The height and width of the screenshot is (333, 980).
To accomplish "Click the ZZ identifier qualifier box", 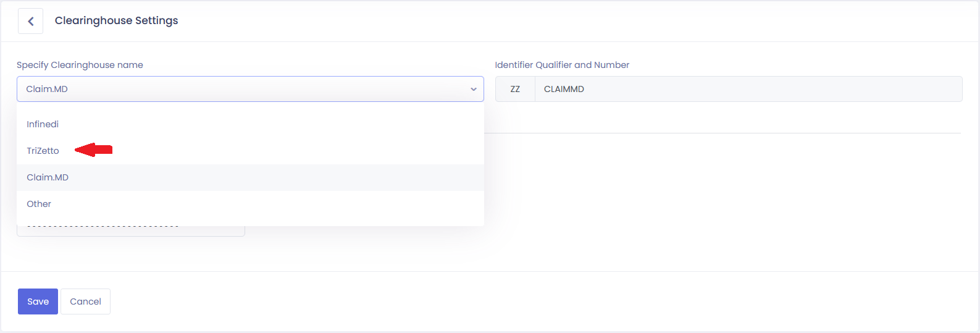I will tap(515, 89).
